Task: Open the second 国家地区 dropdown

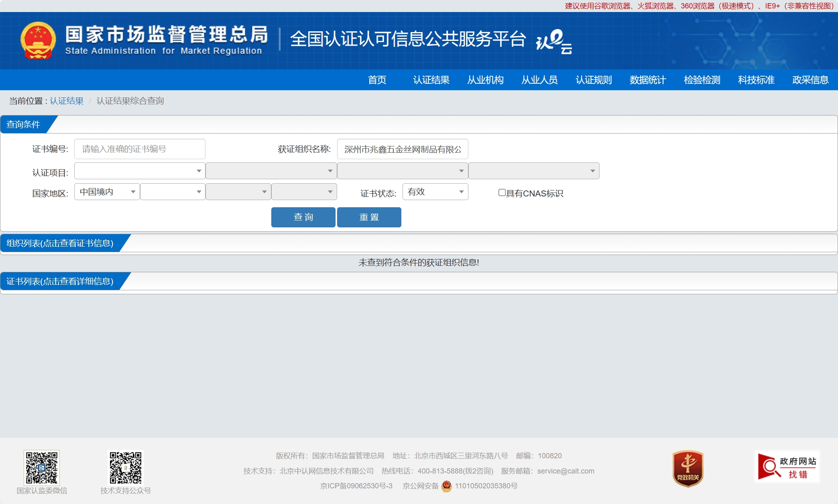Action: click(173, 192)
